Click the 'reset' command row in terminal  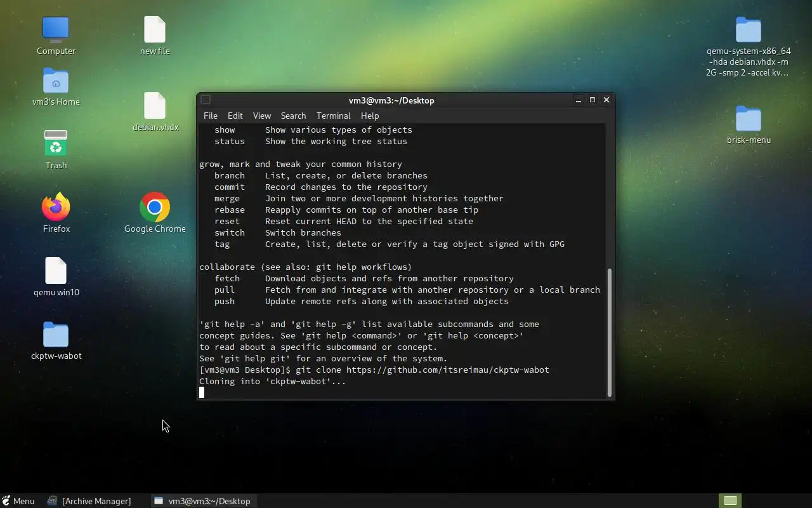pos(344,221)
